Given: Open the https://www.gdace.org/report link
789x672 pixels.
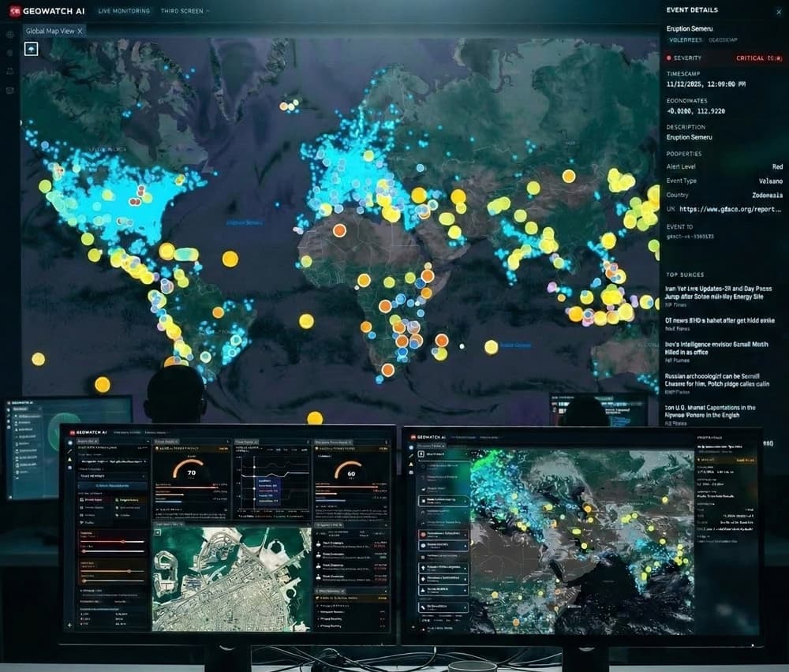Looking at the screenshot, I should click(x=730, y=209).
